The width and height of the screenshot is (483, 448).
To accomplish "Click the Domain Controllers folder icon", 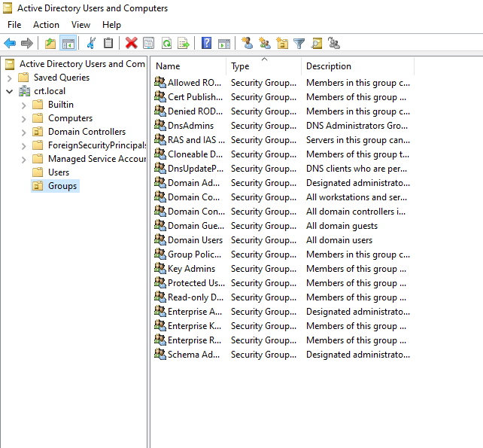I will (38, 132).
